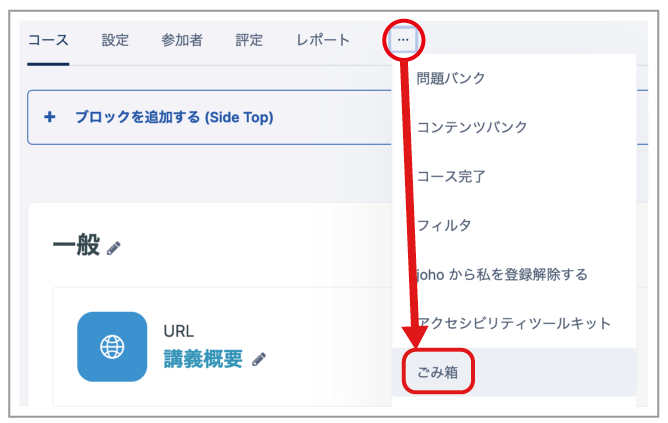This screenshot has width=668, height=423.
Task: Edit 講義概要 title with pencil icon
Action: click(x=259, y=360)
